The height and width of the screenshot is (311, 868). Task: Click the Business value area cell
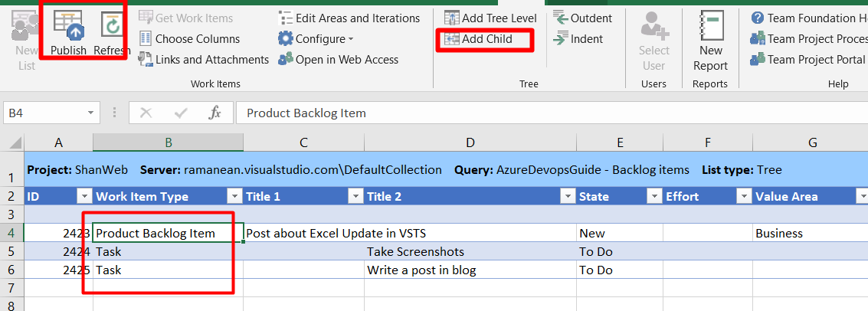click(x=811, y=233)
